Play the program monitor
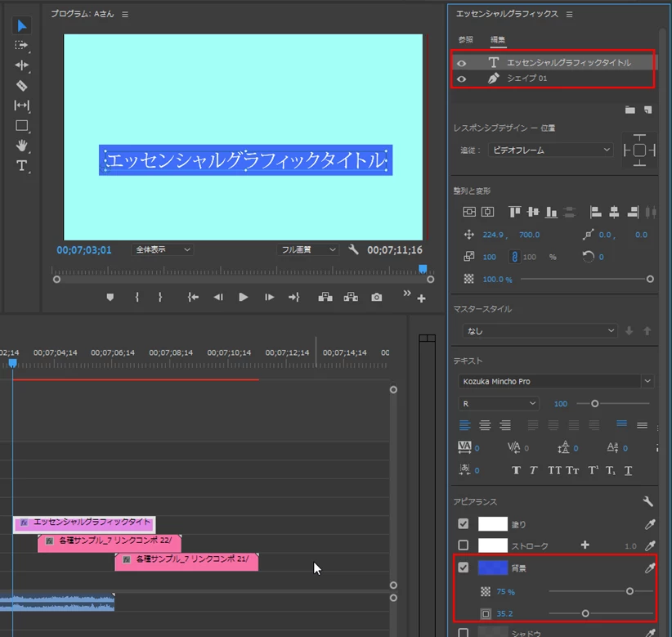Image resolution: width=672 pixels, height=637 pixels. click(243, 297)
